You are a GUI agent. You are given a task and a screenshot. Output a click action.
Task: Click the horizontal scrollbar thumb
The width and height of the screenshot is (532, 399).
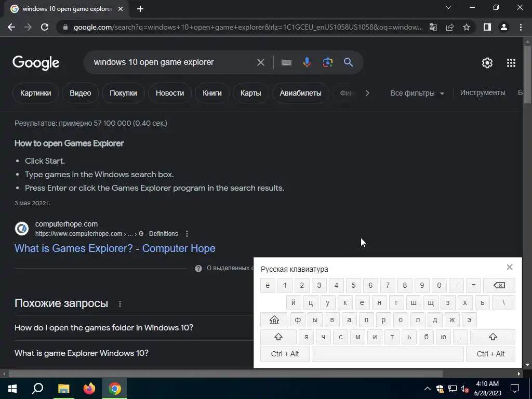point(225,374)
